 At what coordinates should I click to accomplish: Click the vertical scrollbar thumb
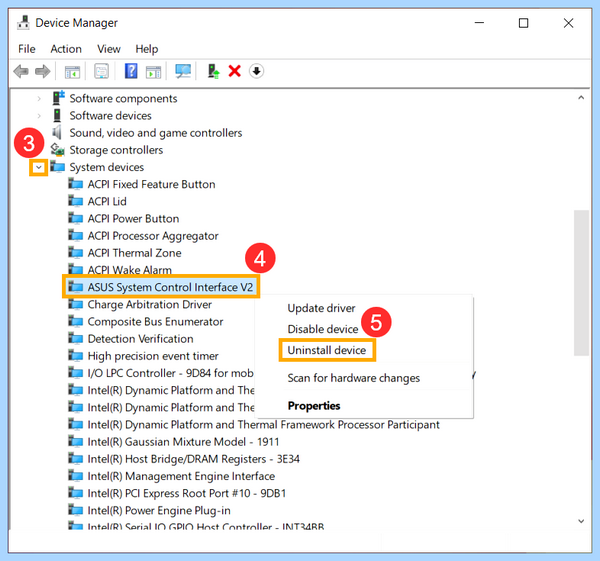click(581, 283)
